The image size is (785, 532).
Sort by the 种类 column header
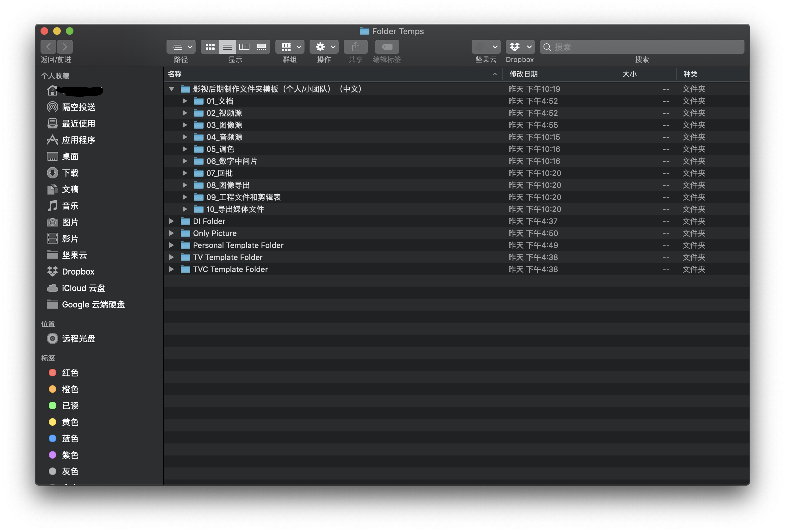(x=690, y=74)
